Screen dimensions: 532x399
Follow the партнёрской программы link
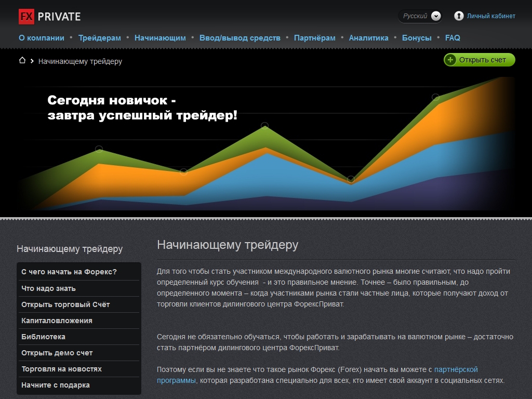coord(456,369)
